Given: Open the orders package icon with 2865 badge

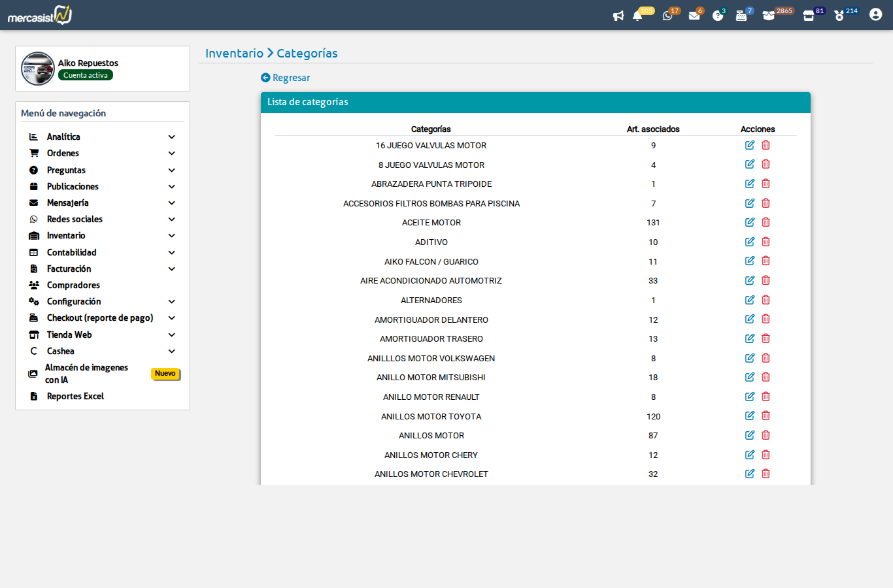Looking at the screenshot, I should pos(769,14).
